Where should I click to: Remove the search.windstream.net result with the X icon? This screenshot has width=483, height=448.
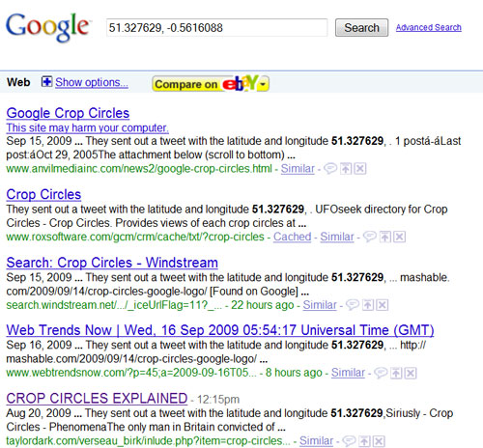(383, 305)
